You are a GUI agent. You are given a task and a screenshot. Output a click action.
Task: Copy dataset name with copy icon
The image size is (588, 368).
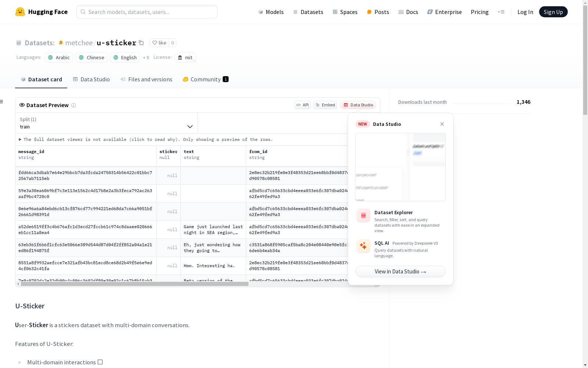pyautogui.click(x=141, y=43)
